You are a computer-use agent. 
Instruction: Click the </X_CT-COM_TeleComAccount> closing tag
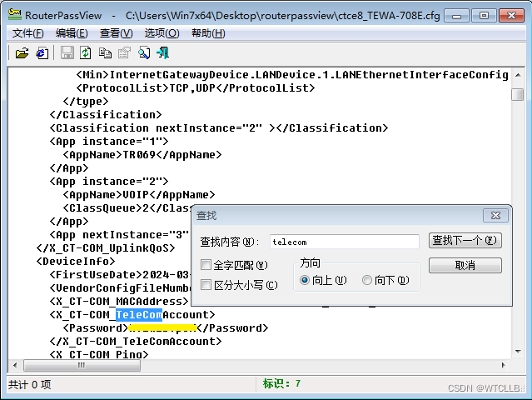pos(136,342)
